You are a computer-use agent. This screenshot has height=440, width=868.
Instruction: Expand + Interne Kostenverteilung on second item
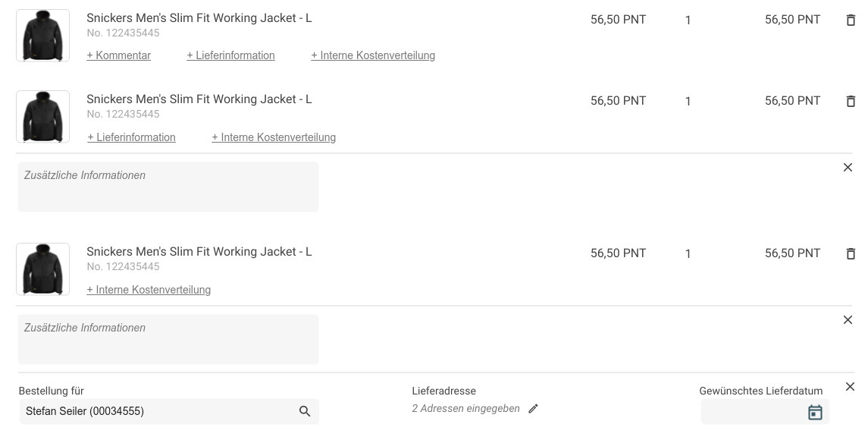coord(274,137)
